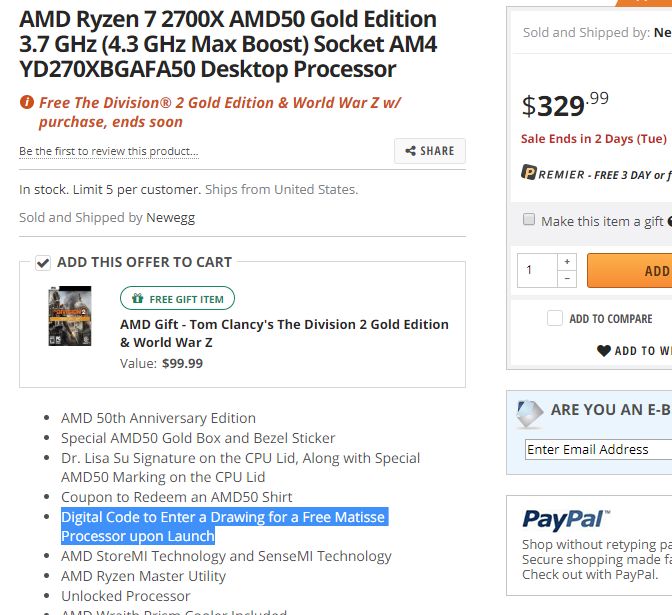Open AMD Gift Division 2 Gold Edition title

(284, 333)
